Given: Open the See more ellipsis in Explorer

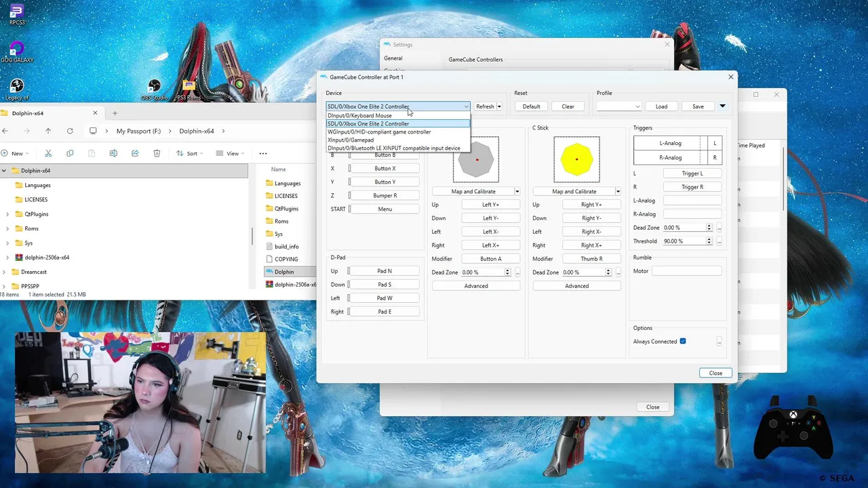Looking at the screenshot, I should click(x=263, y=153).
